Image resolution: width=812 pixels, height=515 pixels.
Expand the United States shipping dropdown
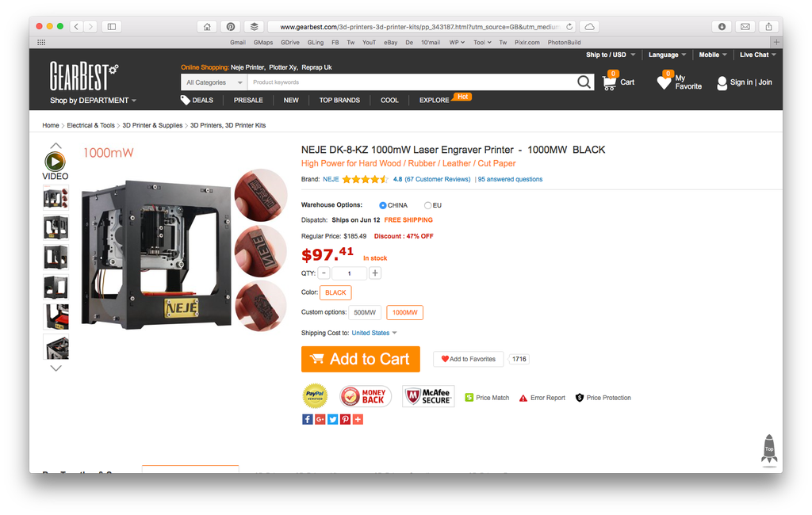pyautogui.click(x=374, y=333)
